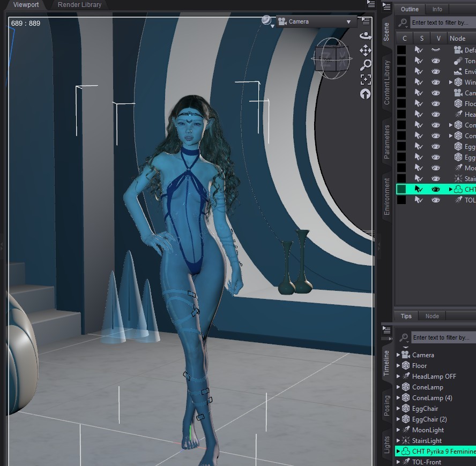This screenshot has width=476, height=466.
Task: Open the Content Library side tab
Action: (x=387, y=82)
